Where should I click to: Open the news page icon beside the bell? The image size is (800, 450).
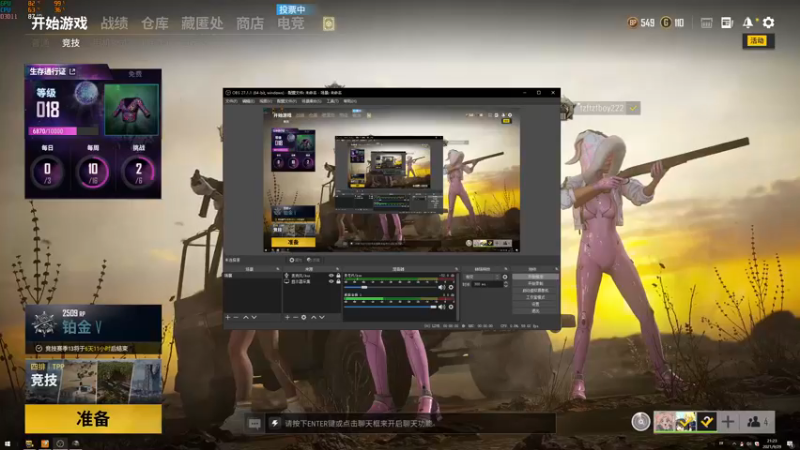(727, 22)
